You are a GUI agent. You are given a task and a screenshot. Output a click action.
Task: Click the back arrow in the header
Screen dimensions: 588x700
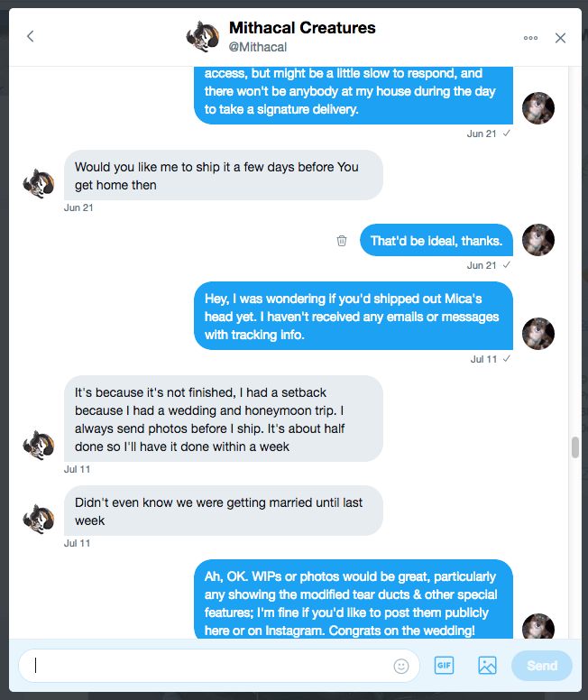(31, 37)
